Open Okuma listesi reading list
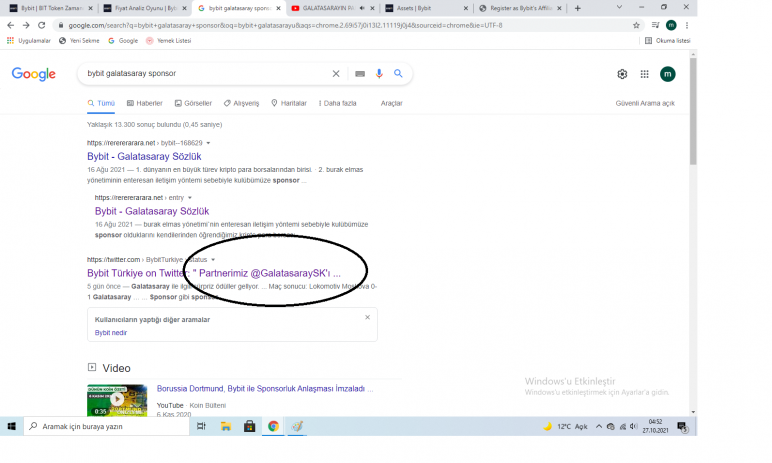Viewport: 772px width, 463px height. coord(668,41)
